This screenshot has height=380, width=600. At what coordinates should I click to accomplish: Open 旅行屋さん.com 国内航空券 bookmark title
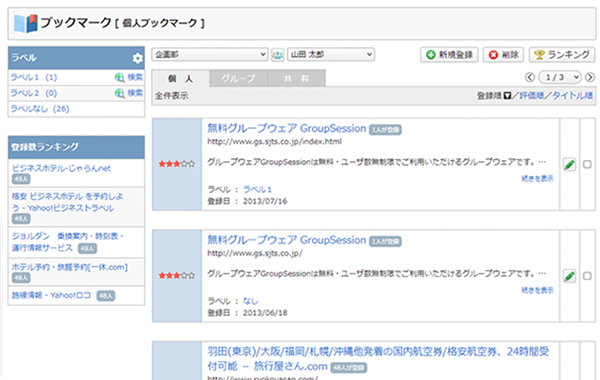(x=378, y=359)
